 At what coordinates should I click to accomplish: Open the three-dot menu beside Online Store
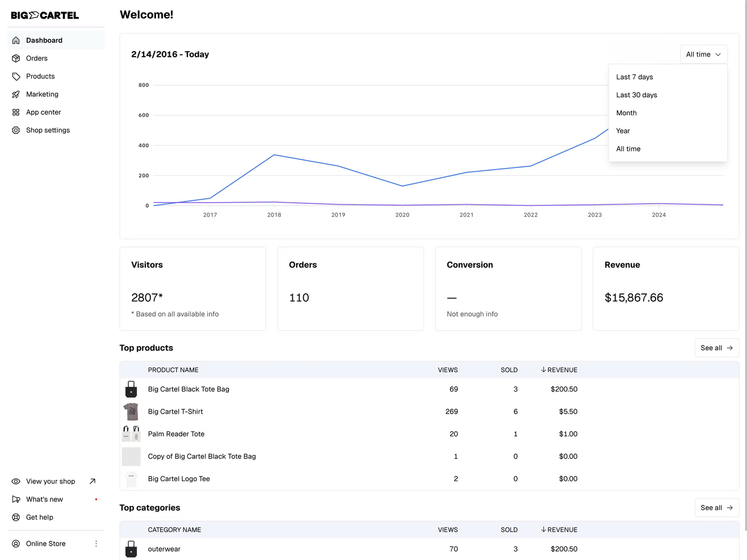coord(96,543)
